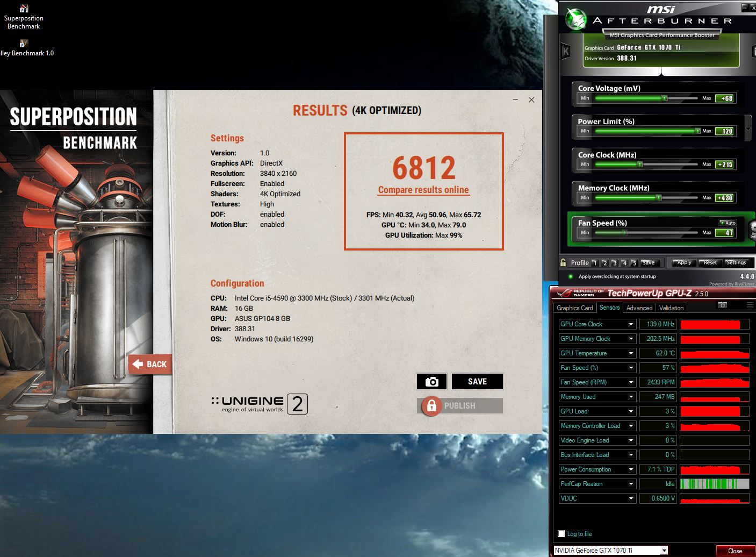
Task: Click the Core Clock +215 value field
Action: tap(725, 165)
